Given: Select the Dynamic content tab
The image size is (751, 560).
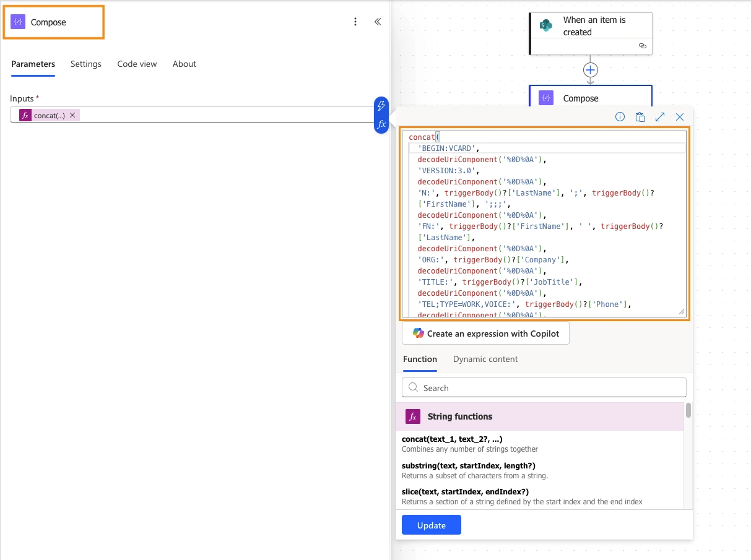Looking at the screenshot, I should [x=485, y=359].
